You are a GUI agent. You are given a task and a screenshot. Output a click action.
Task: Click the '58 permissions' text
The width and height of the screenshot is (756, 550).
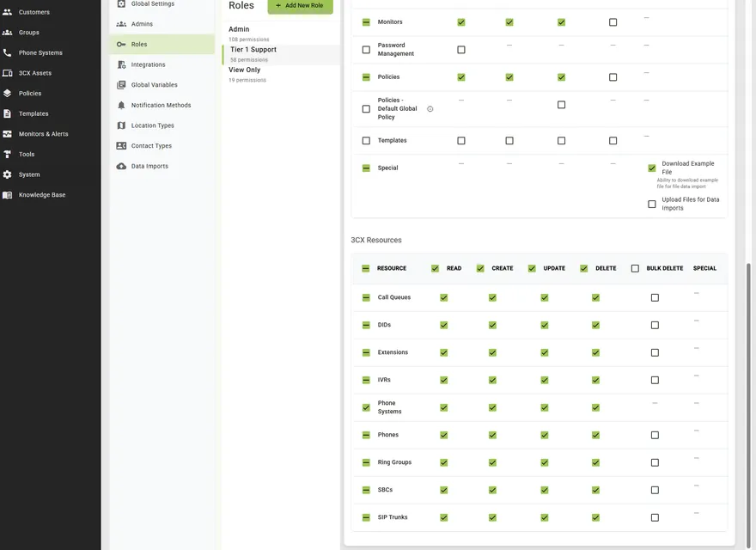249,60
